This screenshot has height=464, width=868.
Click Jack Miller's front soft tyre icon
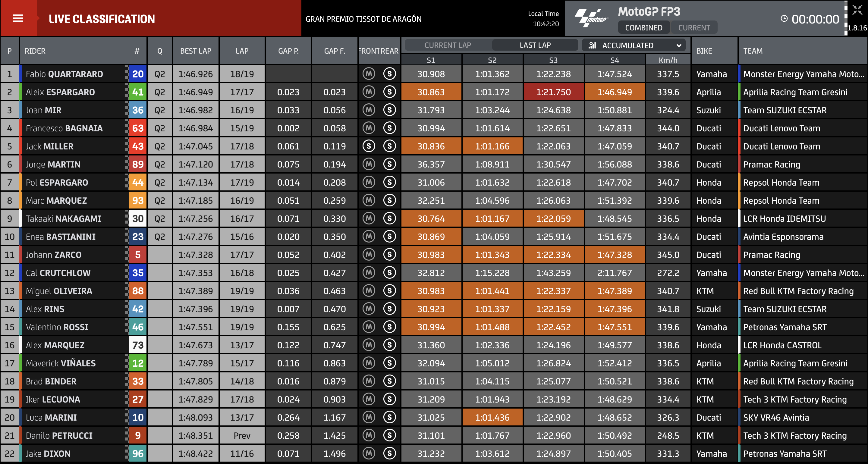point(369,146)
